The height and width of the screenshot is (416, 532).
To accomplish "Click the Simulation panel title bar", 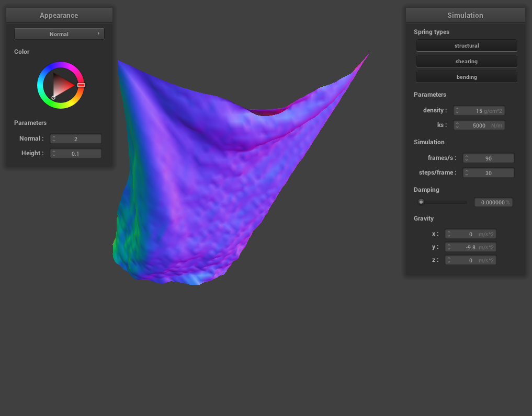I will pyautogui.click(x=465, y=15).
